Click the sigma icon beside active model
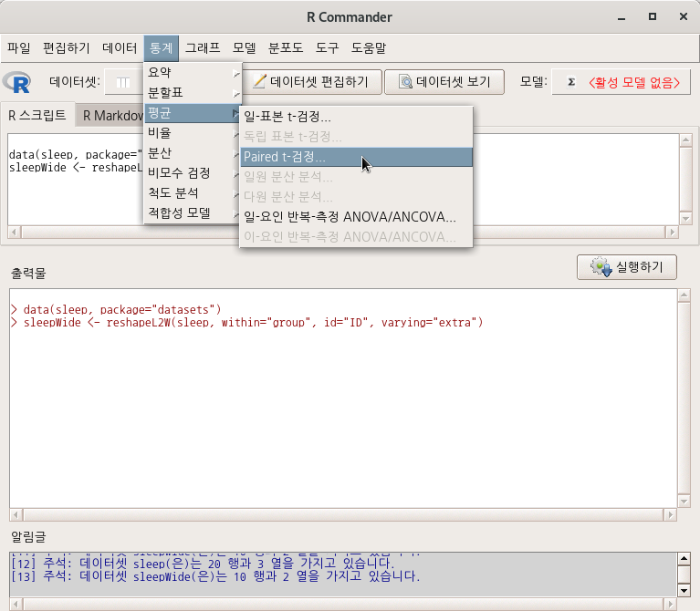Viewport: 700px width, 611px height. pyautogui.click(x=571, y=82)
